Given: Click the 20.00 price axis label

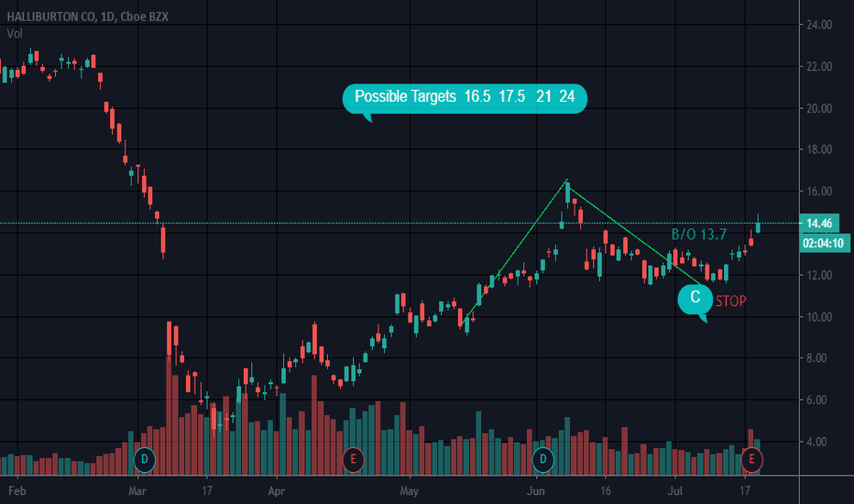Looking at the screenshot, I should coord(819,108).
